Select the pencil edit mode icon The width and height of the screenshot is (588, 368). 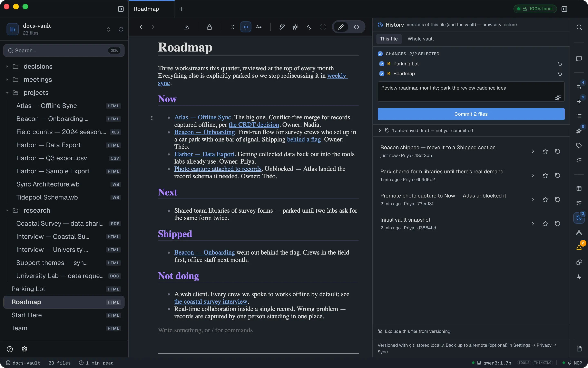pyautogui.click(x=341, y=27)
